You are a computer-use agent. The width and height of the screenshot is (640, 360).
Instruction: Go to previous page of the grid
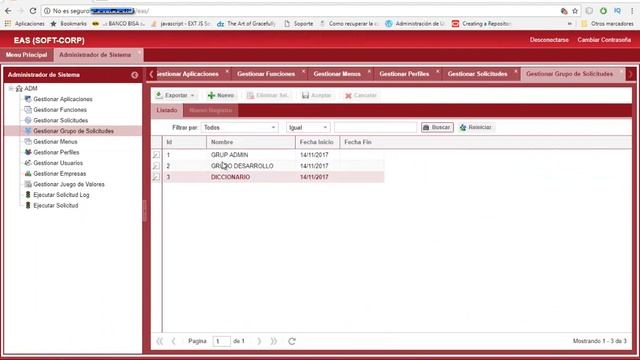click(173, 341)
